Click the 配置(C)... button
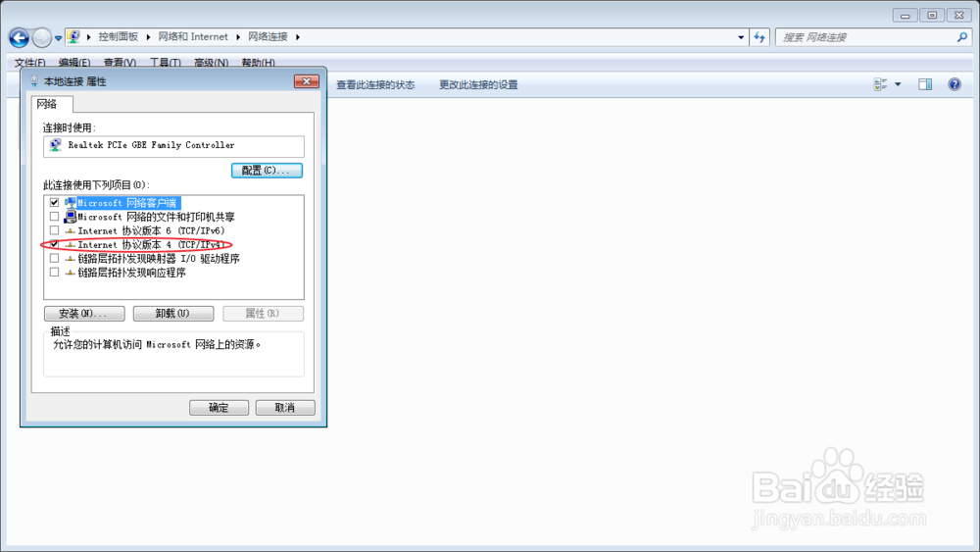Screen dimensions: 980x552 pyautogui.click(x=267, y=170)
